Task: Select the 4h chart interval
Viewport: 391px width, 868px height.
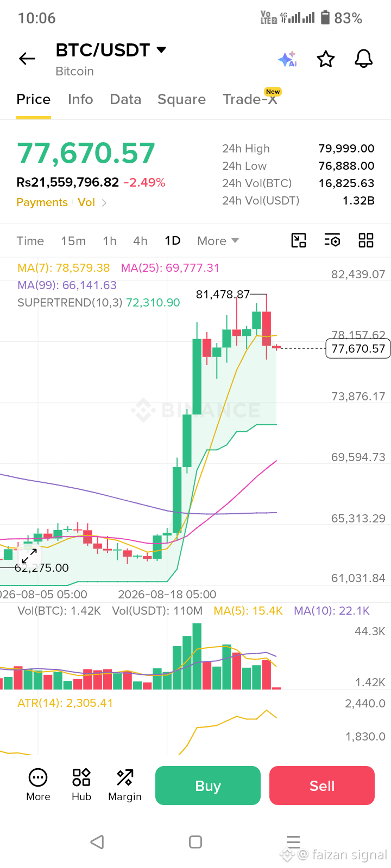Action: pyautogui.click(x=141, y=241)
